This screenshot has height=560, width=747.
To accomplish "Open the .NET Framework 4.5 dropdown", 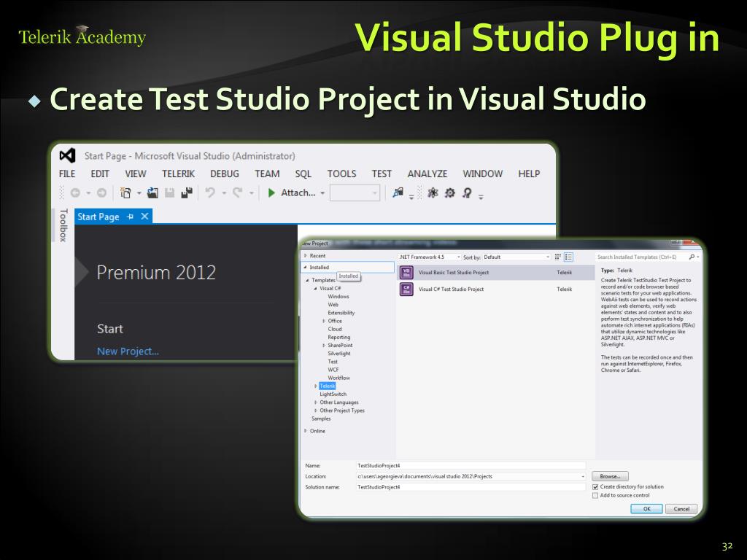I will [x=429, y=257].
